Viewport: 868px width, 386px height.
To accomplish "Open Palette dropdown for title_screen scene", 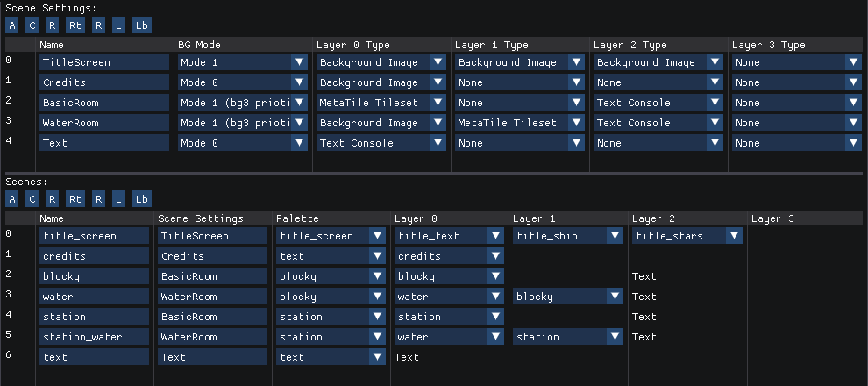I will 331,236.
